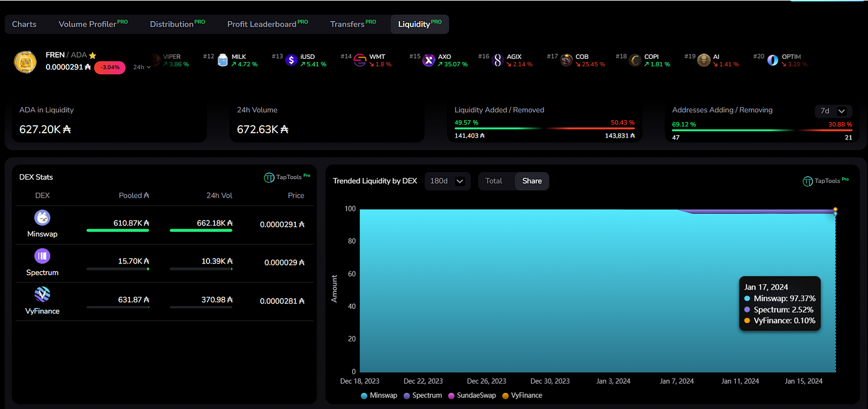
Task: Click the AXO token icon
Action: pos(429,60)
